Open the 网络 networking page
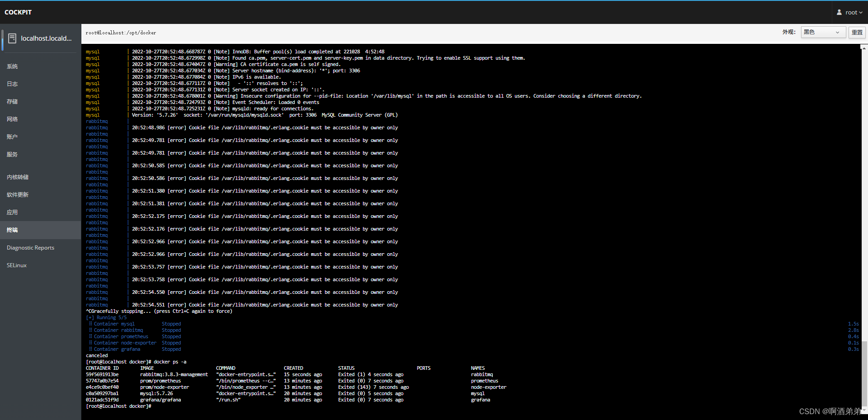Screen dimensions: 868x420 (41, 119)
